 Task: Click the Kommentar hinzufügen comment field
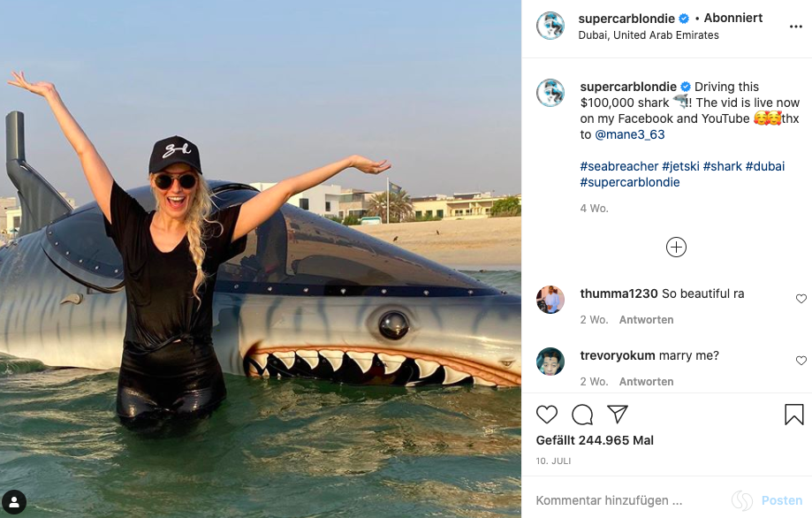click(618, 500)
